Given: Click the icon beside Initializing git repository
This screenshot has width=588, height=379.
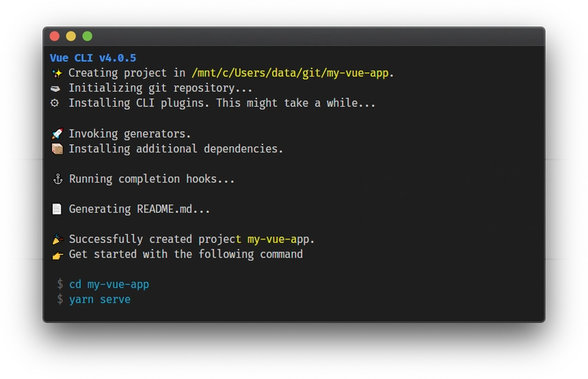Looking at the screenshot, I should pyautogui.click(x=56, y=88).
